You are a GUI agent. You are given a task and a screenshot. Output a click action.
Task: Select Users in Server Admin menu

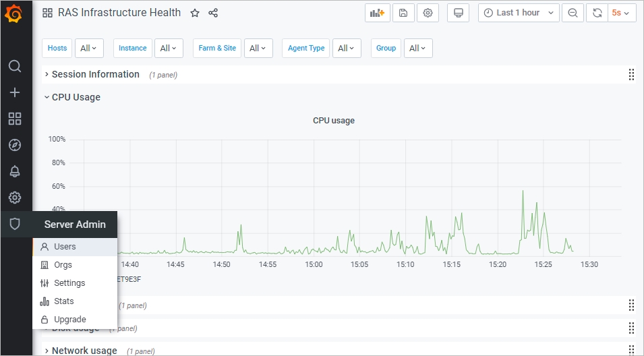point(65,247)
